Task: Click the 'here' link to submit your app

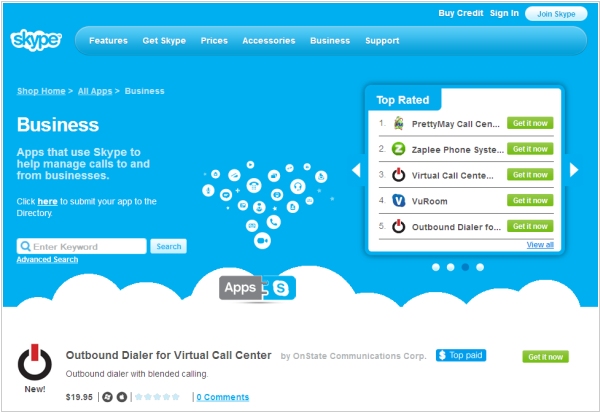Action: [47, 201]
